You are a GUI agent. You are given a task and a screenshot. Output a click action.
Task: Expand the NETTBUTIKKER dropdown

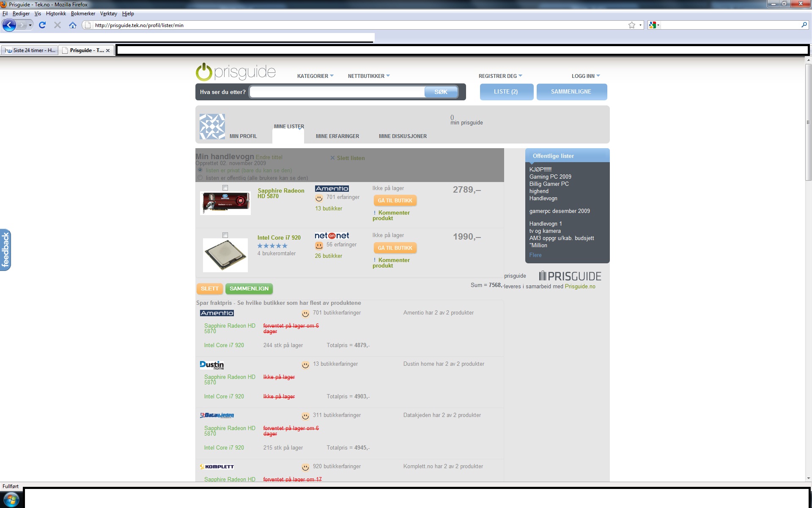click(369, 76)
